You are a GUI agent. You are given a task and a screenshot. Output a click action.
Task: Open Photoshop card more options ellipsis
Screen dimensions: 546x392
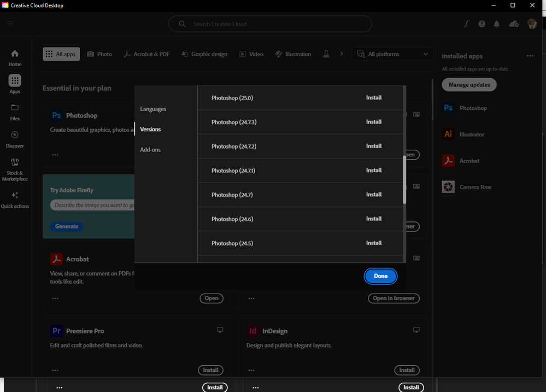pos(55,155)
